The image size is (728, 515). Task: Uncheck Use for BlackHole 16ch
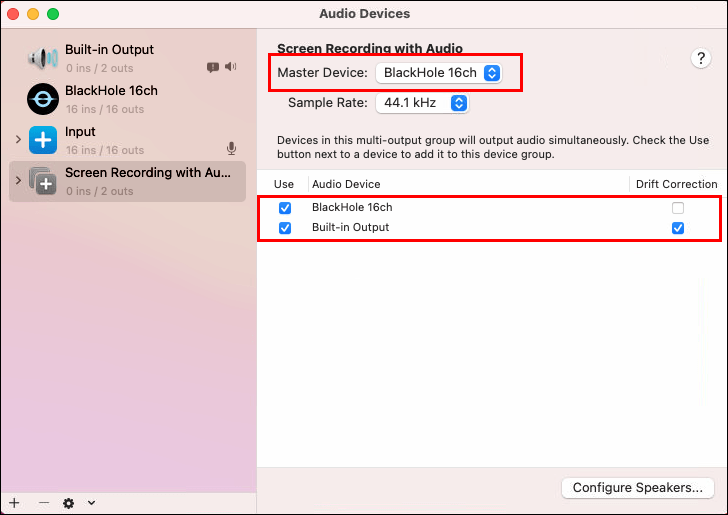click(285, 208)
